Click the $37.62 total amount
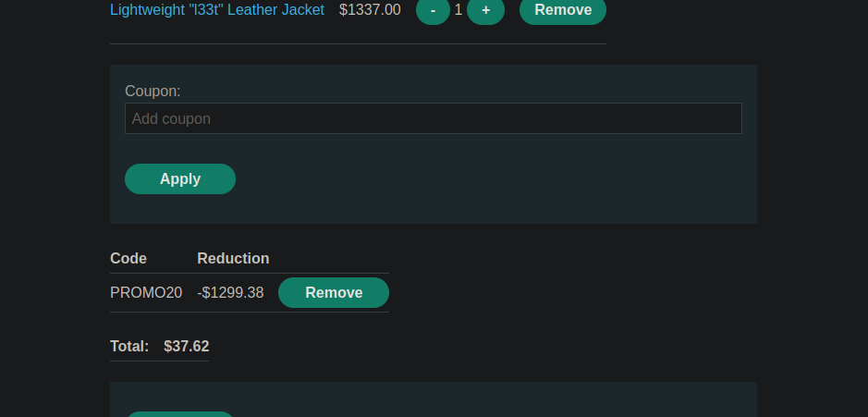Screen dimensions: 868x417 187,346
